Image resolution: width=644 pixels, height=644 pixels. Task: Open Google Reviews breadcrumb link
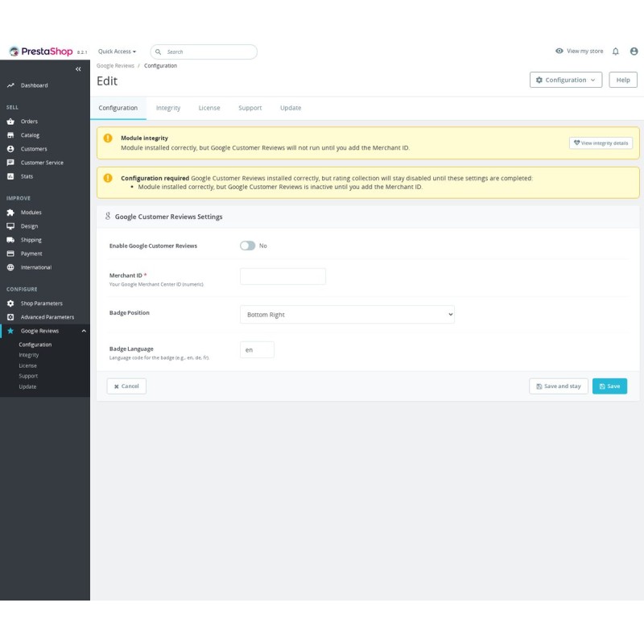tap(115, 66)
